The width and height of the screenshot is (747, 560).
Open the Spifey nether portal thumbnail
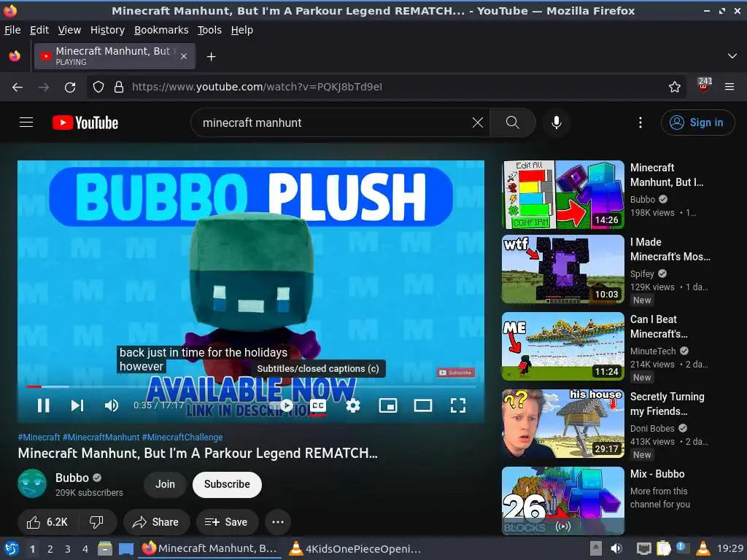(563, 269)
